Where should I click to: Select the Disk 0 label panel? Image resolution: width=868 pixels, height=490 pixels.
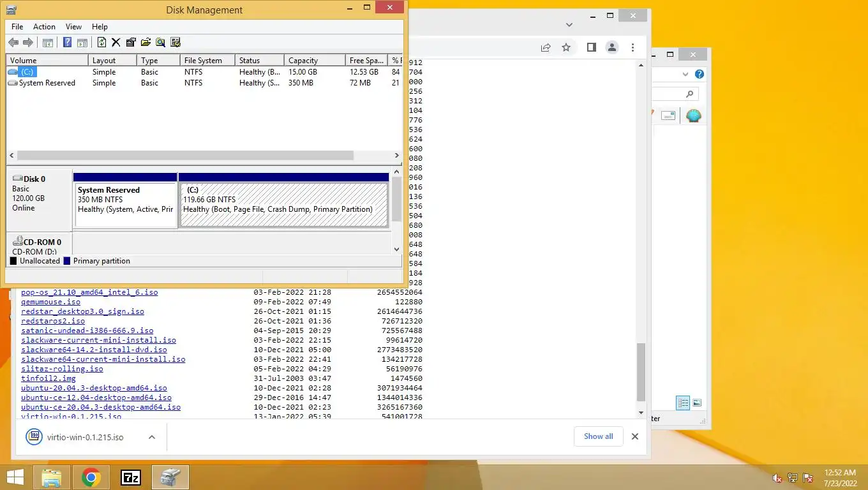[x=39, y=201]
